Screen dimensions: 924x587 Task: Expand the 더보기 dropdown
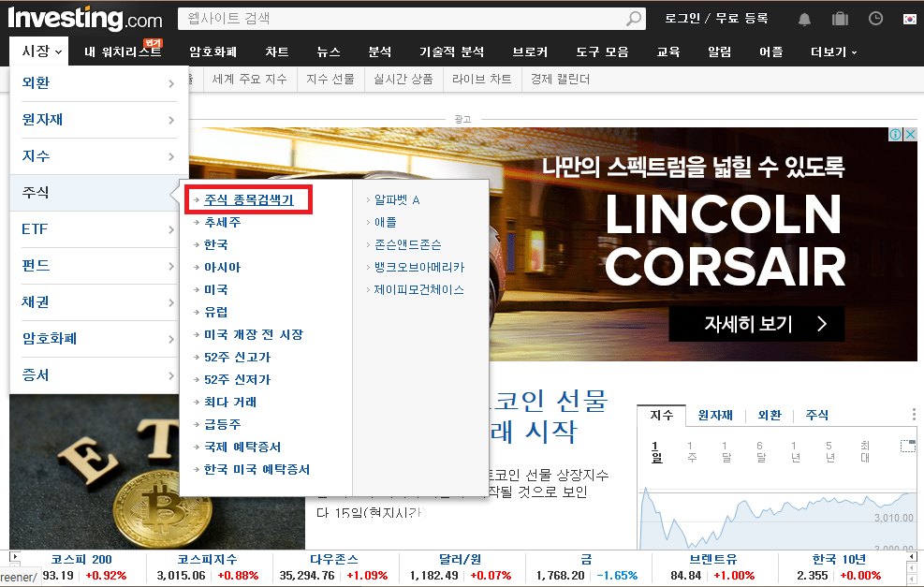[x=833, y=51]
